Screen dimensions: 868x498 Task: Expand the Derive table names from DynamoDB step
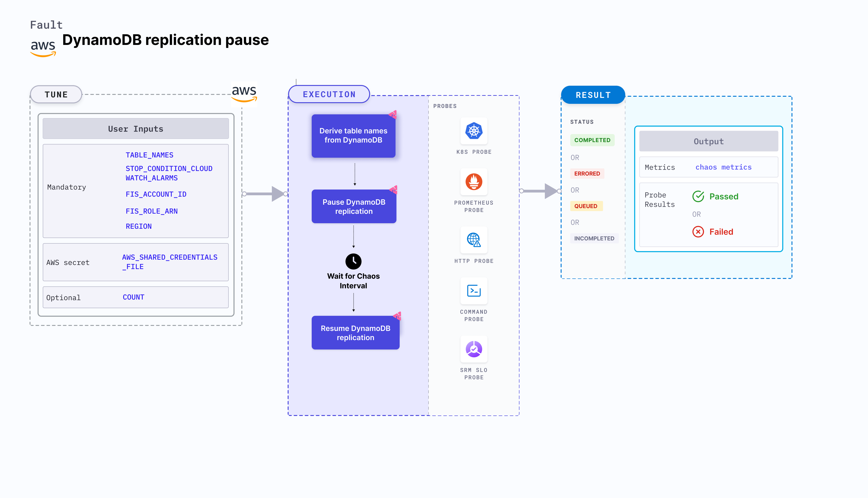pyautogui.click(x=353, y=135)
